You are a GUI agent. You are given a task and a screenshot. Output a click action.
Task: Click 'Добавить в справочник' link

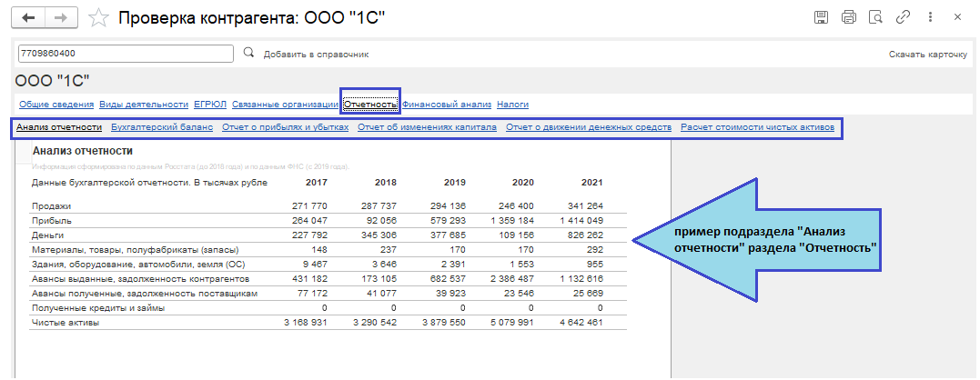316,55
